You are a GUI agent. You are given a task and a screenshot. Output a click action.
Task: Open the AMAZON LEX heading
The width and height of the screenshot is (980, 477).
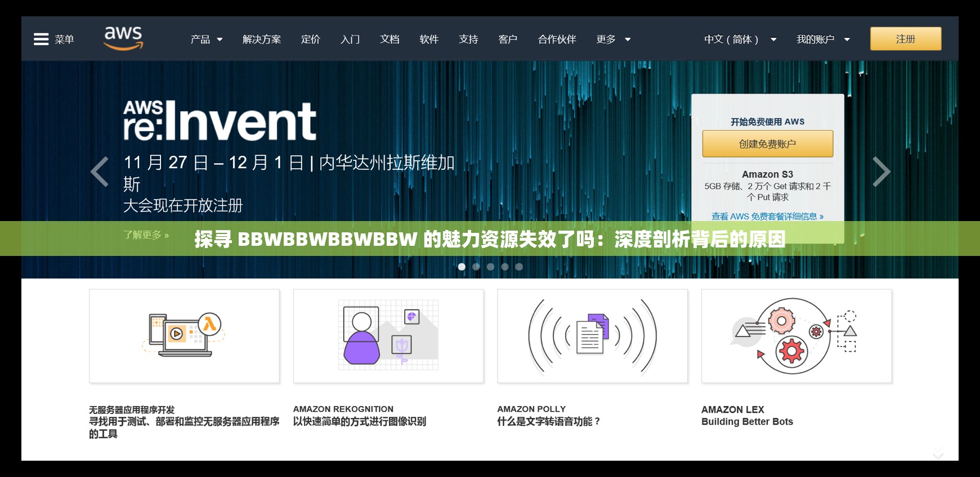coord(733,409)
